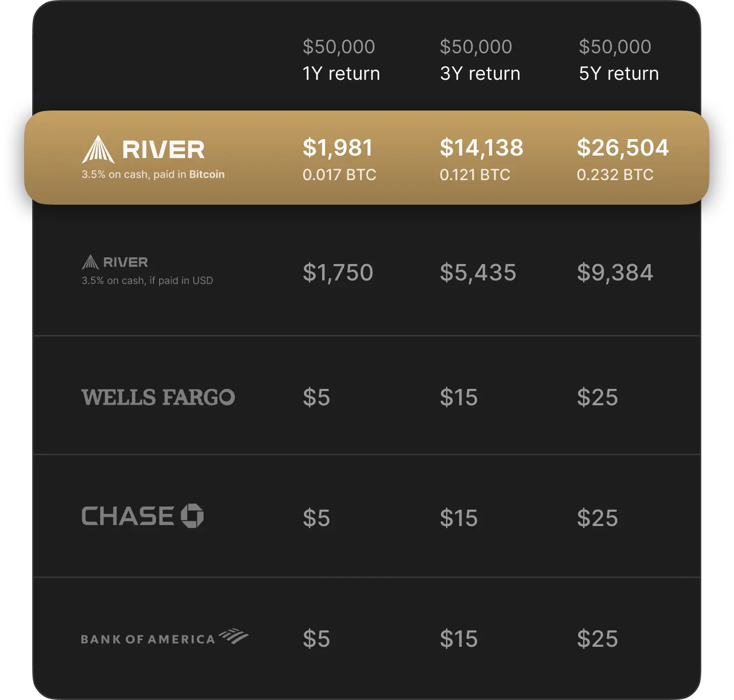Click the gray River logo icon

[x=91, y=262]
